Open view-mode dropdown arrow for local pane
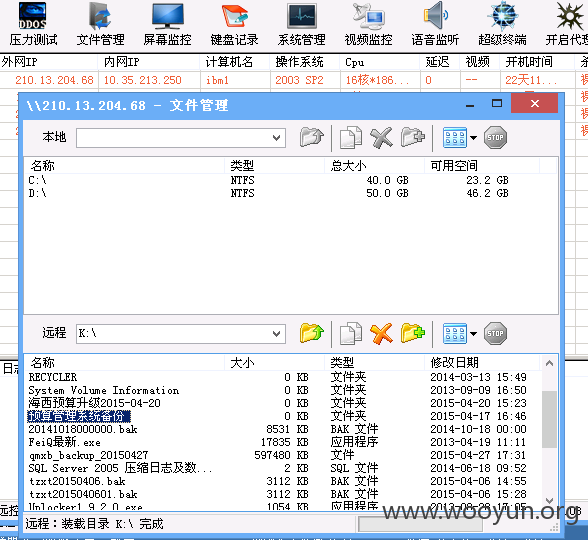 tap(474, 138)
